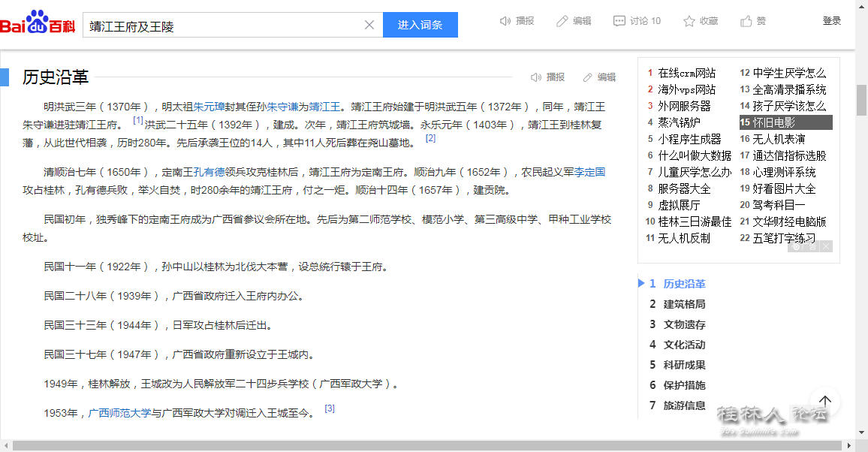Click the back-to-top arrow button

[x=824, y=401]
